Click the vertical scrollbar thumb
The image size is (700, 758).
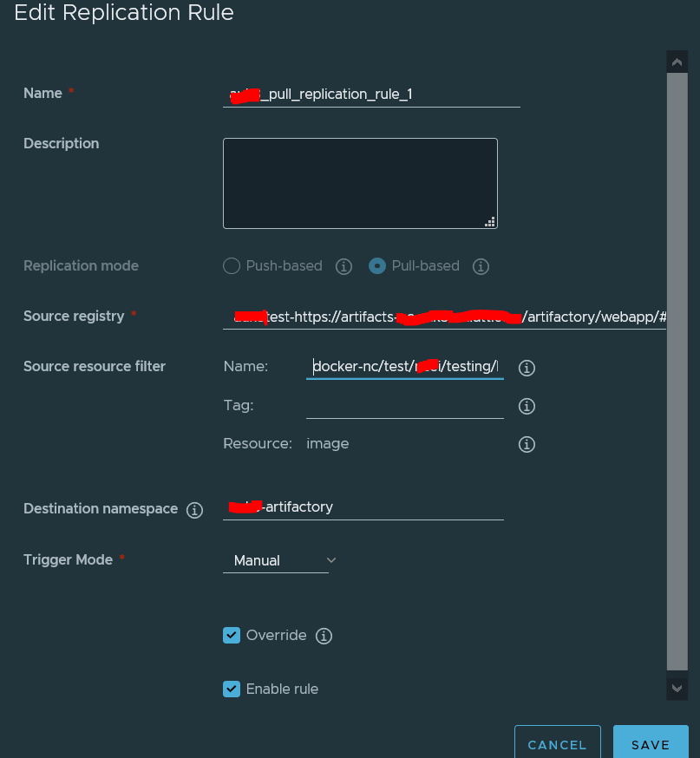(x=677, y=371)
